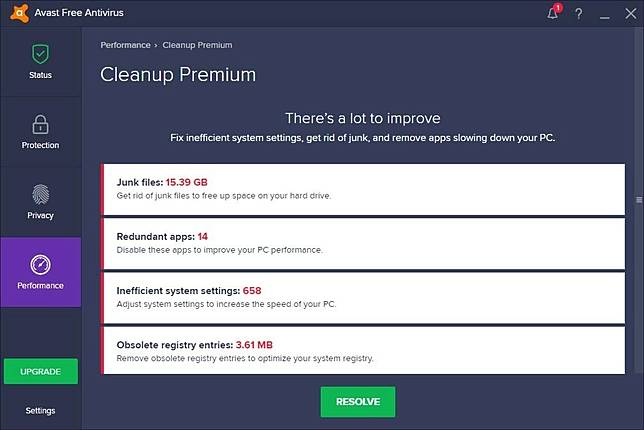Click the scrollbar grip on right edge
The image size is (644, 430).
coord(639,200)
